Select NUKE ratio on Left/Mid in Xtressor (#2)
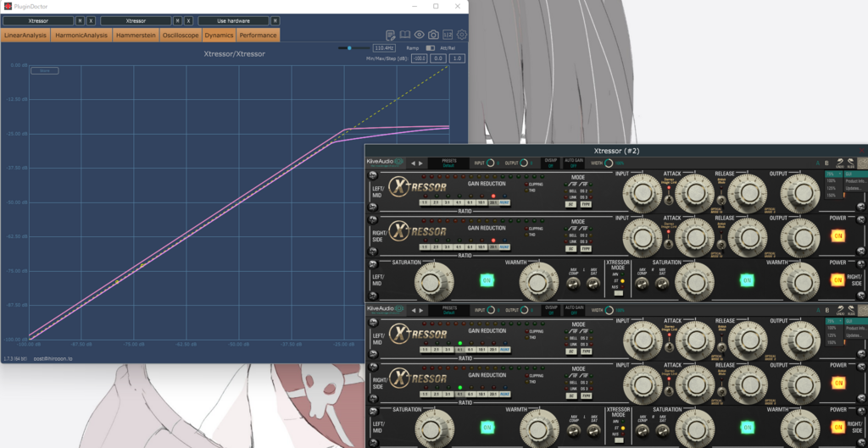Image resolution: width=868 pixels, height=448 pixels. pyautogui.click(x=505, y=202)
